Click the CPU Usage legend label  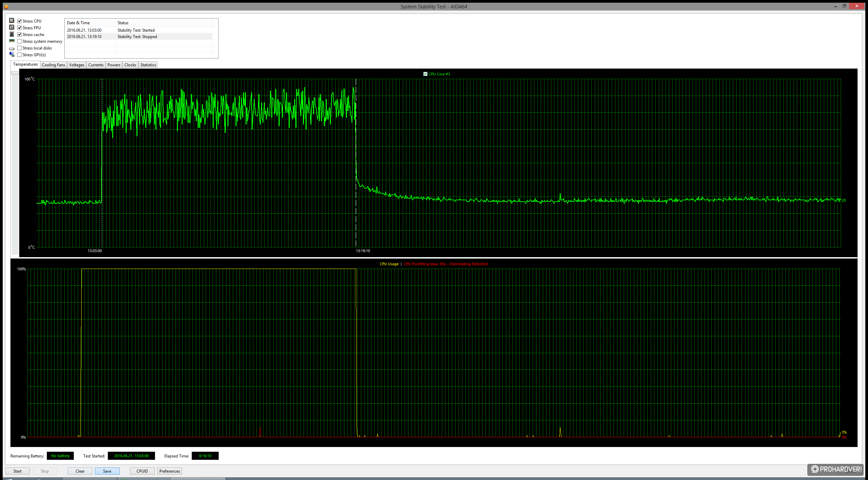click(389, 264)
